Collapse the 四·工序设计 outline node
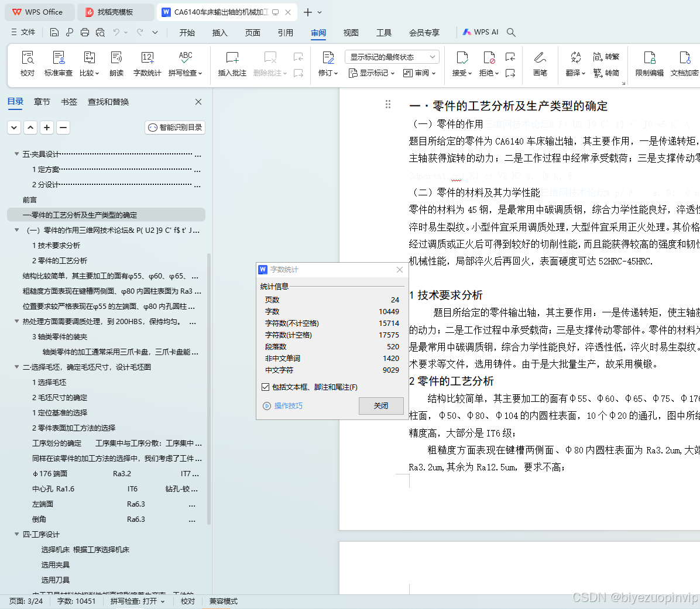The width and height of the screenshot is (700, 609). tap(16, 534)
